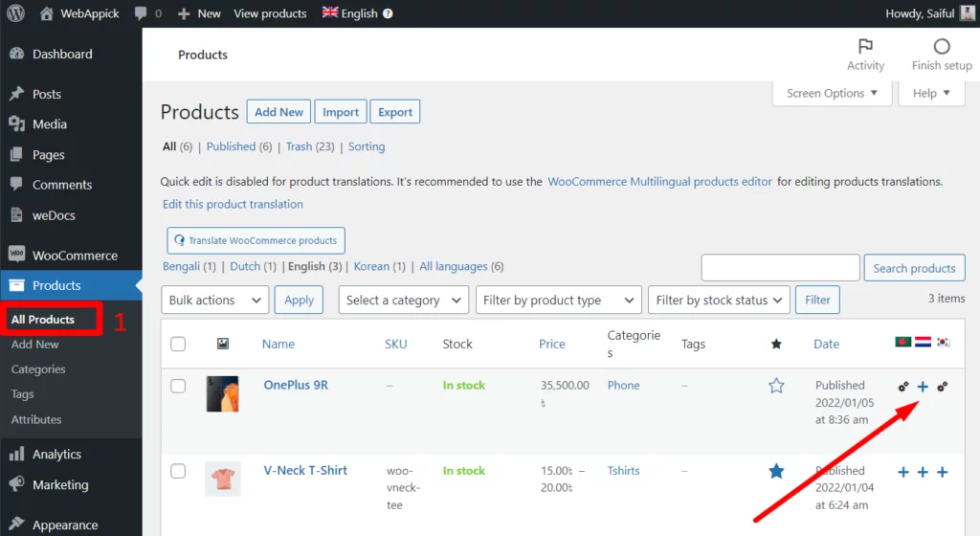The width and height of the screenshot is (980, 536).
Task: Click the Add New button beside Products
Action: (x=278, y=112)
